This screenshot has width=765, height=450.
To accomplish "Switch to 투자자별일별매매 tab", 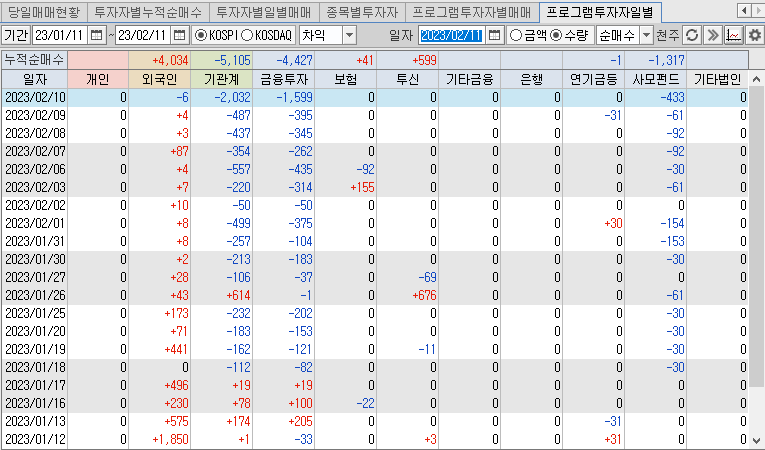I will pos(264,12).
